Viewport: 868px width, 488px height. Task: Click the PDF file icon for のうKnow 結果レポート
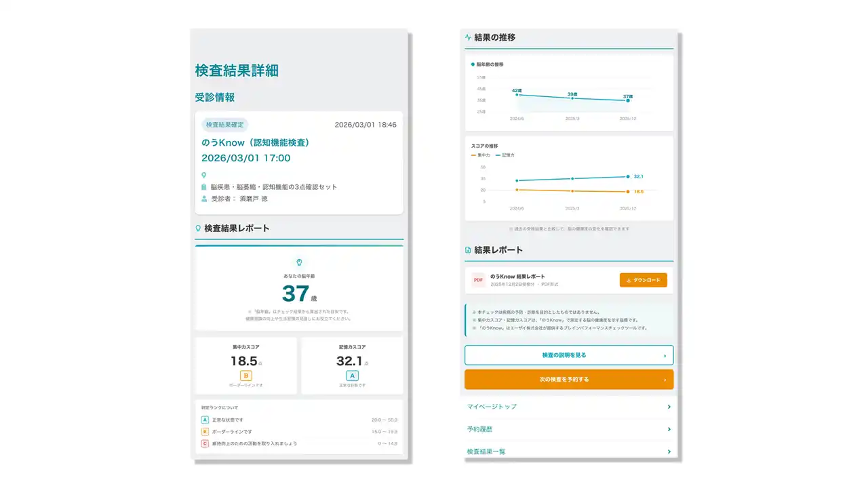tap(478, 280)
